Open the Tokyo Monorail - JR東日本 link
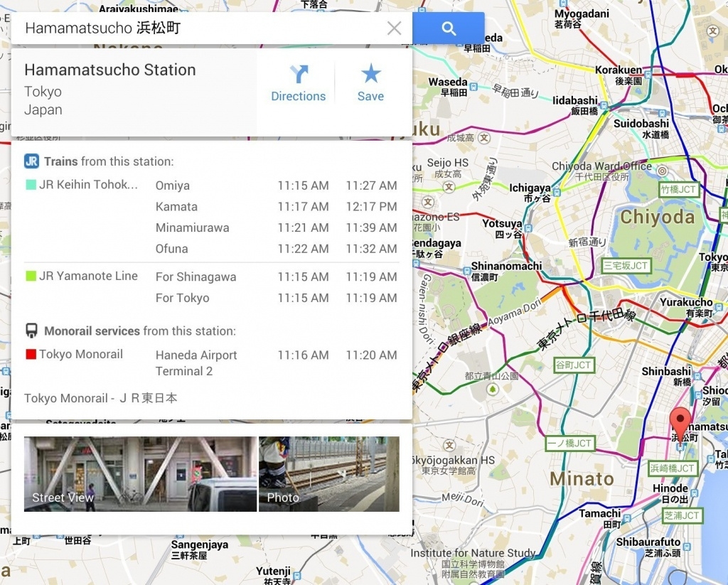 pyautogui.click(x=100, y=398)
